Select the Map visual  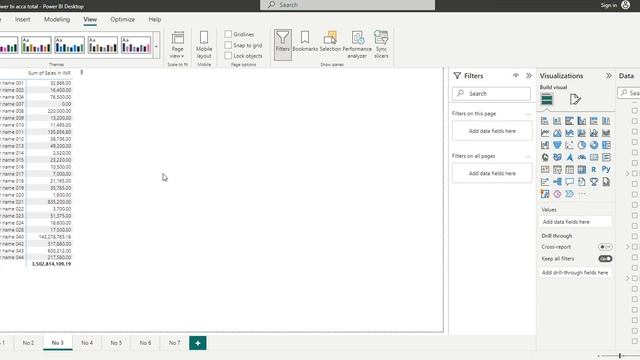[x=545, y=158]
